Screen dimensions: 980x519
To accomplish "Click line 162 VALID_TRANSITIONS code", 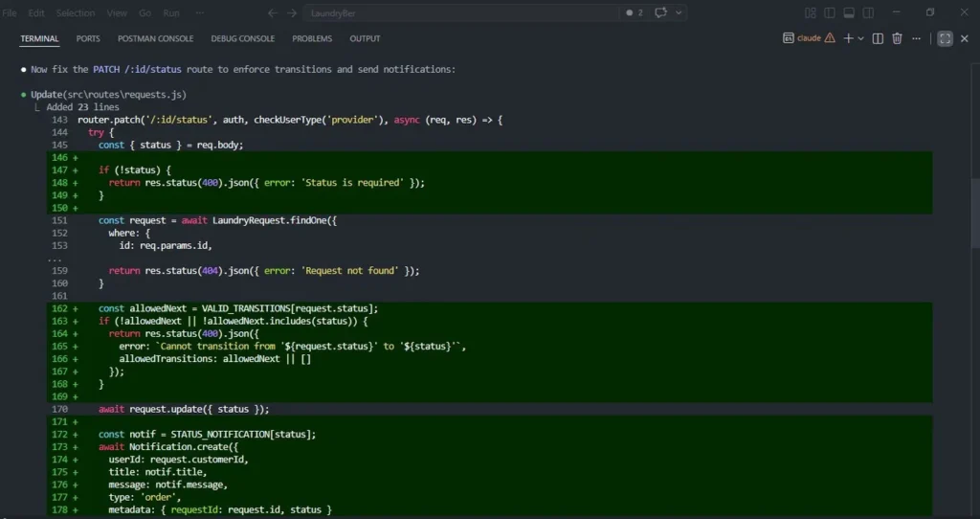I will click(238, 308).
